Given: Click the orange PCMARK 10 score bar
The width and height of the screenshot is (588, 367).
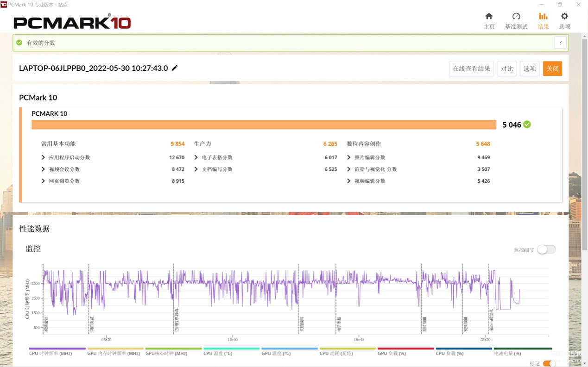Looking at the screenshot, I should (264, 124).
